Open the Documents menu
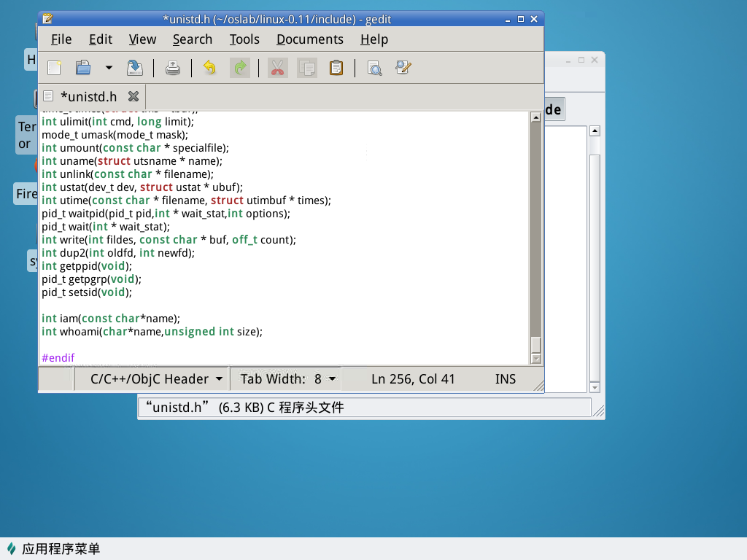 point(309,39)
